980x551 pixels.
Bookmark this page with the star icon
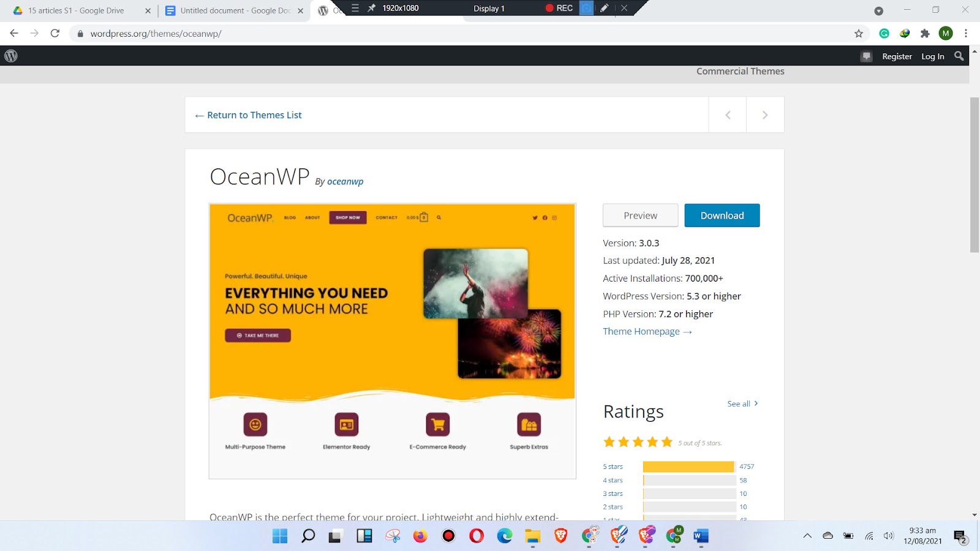point(859,34)
